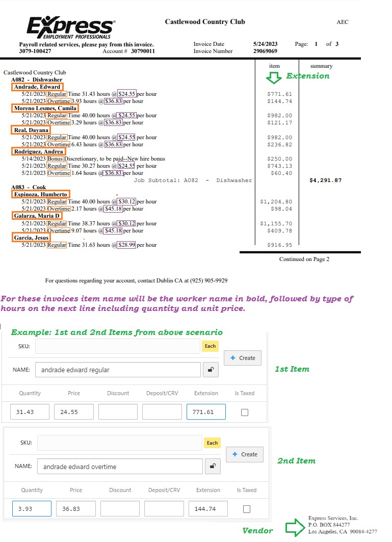Click the name field containing andrade edward regular
Screen dimensions: 392x542
click(118, 370)
